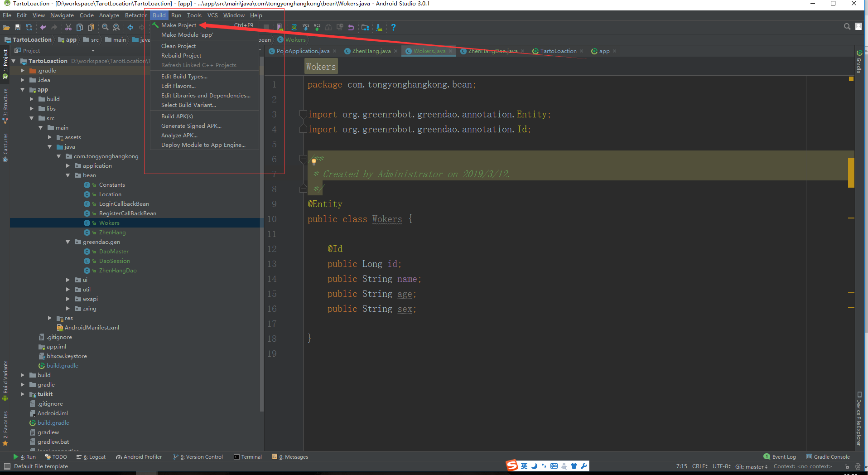The image size is (868, 475).
Task: Sync project with Gradle files
Action: 294,27
